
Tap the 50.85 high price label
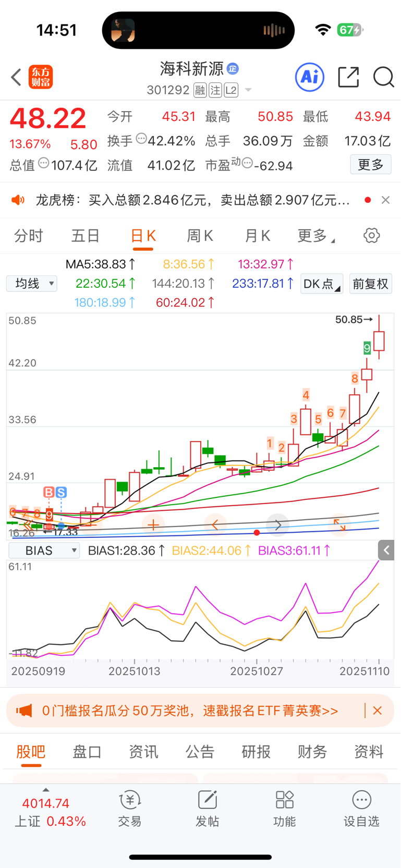(354, 320)
